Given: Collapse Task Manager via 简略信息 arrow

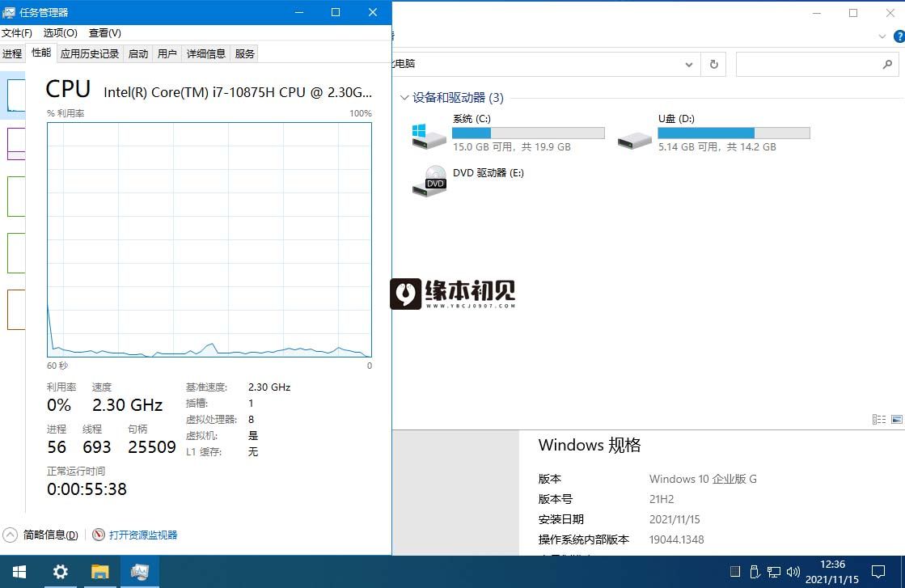Looking at the screenshot, I should tap(10, 535).
